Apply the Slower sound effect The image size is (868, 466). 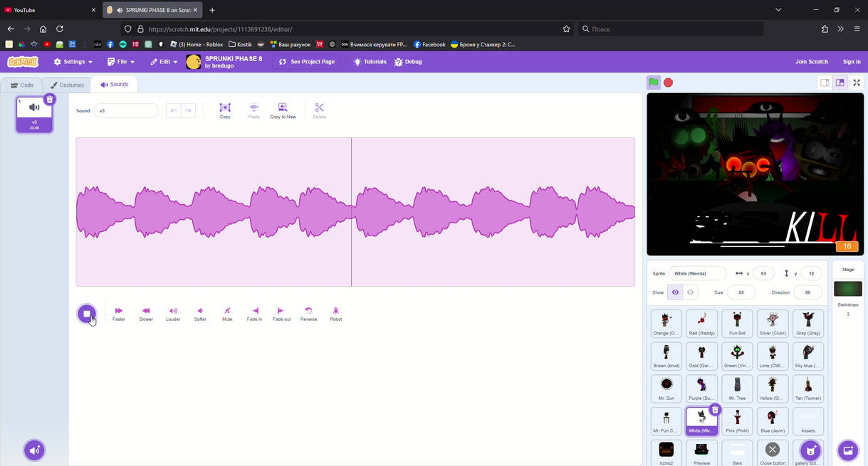click(x=146, y=314)
